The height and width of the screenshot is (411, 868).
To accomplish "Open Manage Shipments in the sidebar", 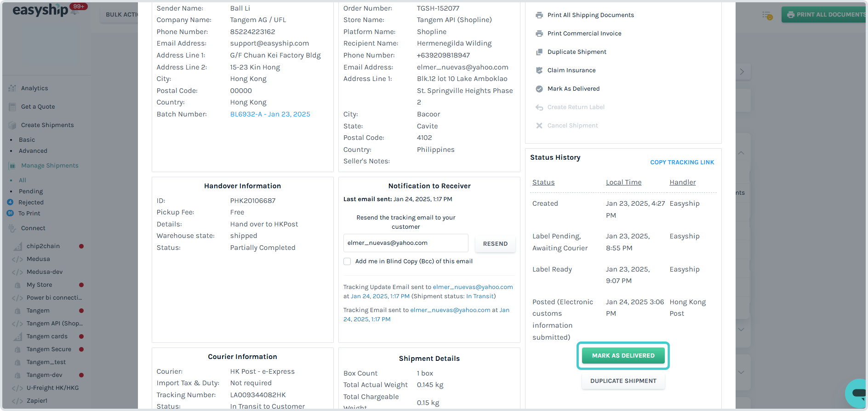I will [x=50, y=166].
